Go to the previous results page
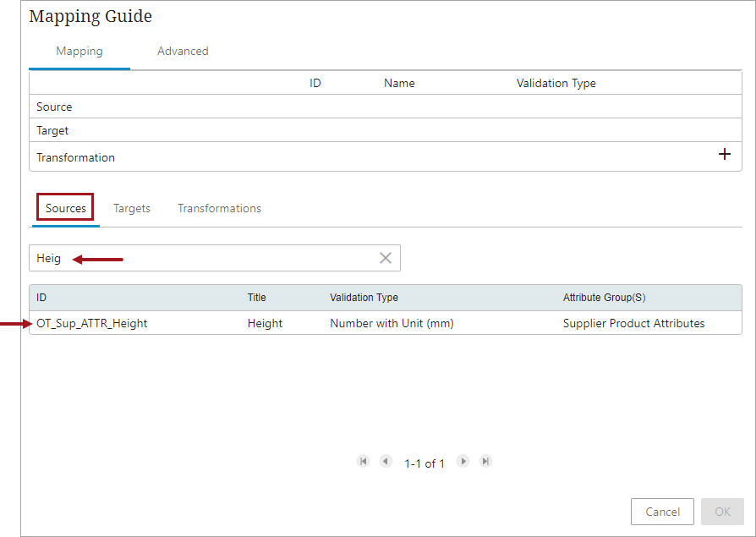The image size is (756, 537). pos(386,462)
